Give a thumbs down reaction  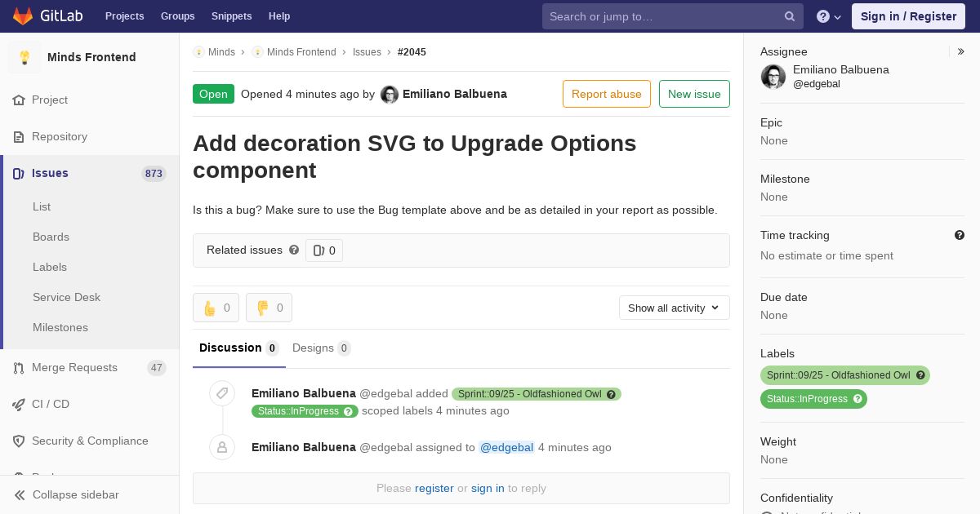point(269,308)
